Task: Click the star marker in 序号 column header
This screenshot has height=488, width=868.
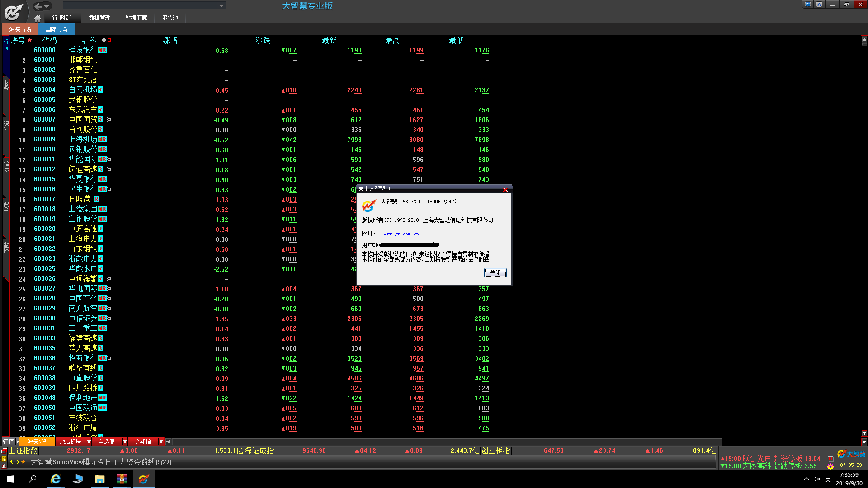Action: point(30,40)
